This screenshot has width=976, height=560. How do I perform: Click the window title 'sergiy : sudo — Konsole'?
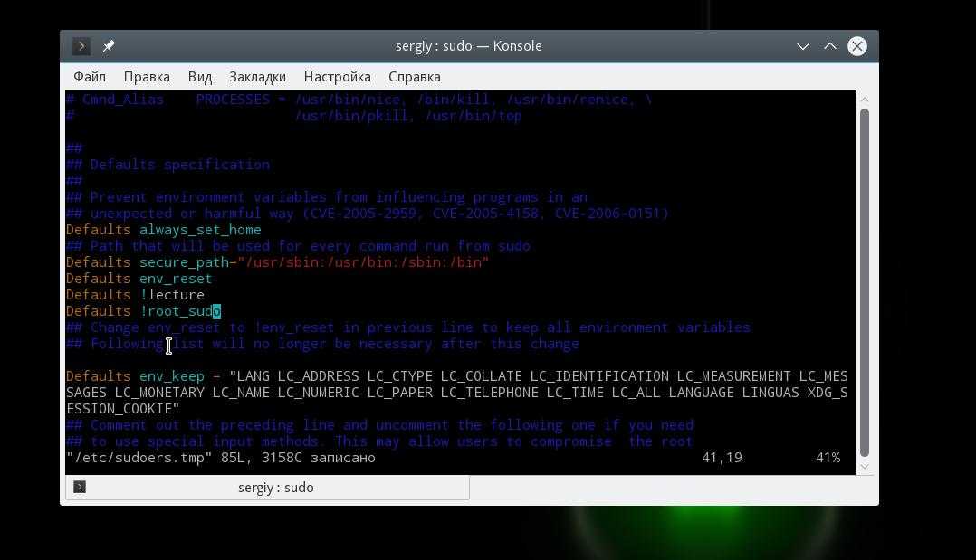[469, 46]
